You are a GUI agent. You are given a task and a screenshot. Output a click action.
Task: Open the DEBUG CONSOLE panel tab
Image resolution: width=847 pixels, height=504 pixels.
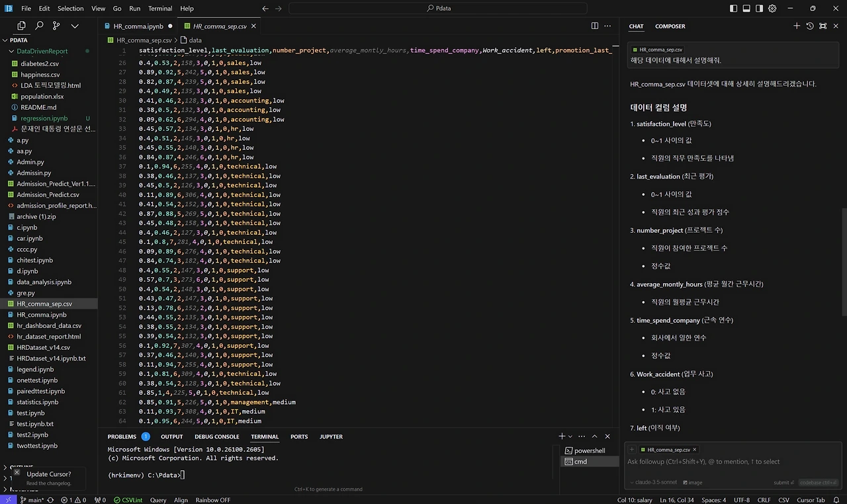(217, 437)
